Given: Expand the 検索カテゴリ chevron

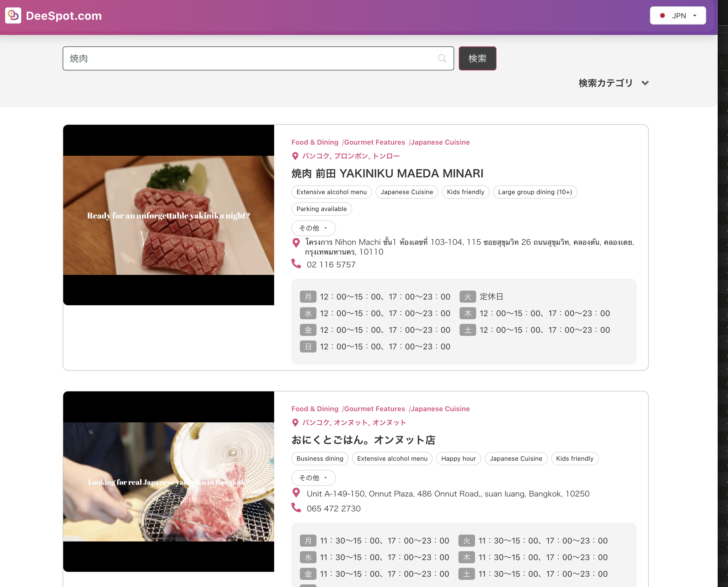Looking at the screenshot, I should 645,83.
